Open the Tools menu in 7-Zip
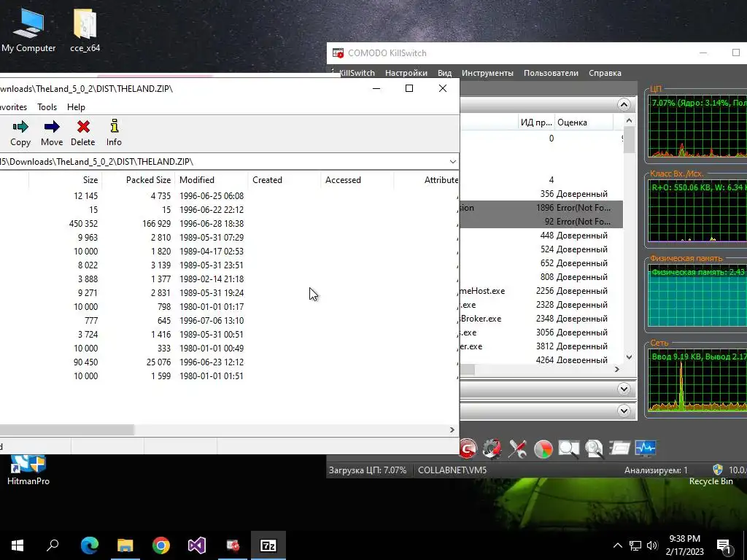The width and height of the screenshot is (747, 560). coord(47,107)
